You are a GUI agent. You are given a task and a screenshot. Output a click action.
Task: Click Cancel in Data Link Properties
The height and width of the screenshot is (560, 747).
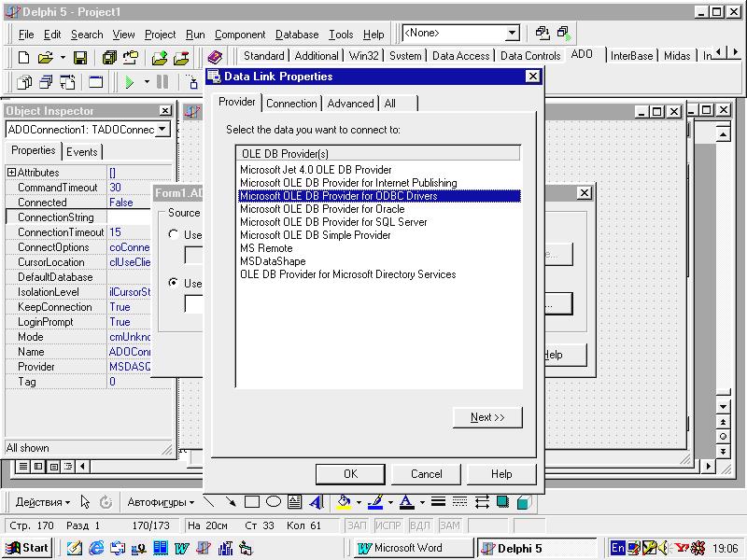pyautogui.click(x=426, y=474)
